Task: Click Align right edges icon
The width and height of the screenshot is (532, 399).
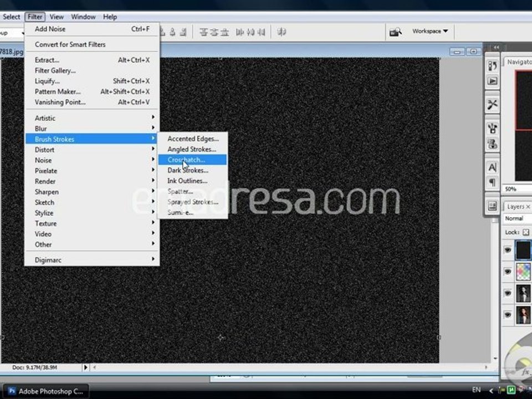Action: [183, 32]
